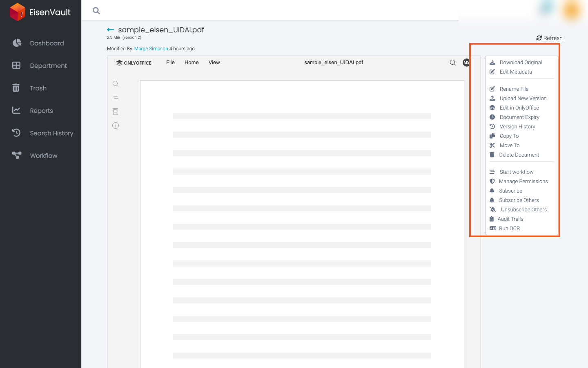Open the search magnifier in top bar
The width and height of the screenshot is (588, 368).
click(x=96, y=11)
